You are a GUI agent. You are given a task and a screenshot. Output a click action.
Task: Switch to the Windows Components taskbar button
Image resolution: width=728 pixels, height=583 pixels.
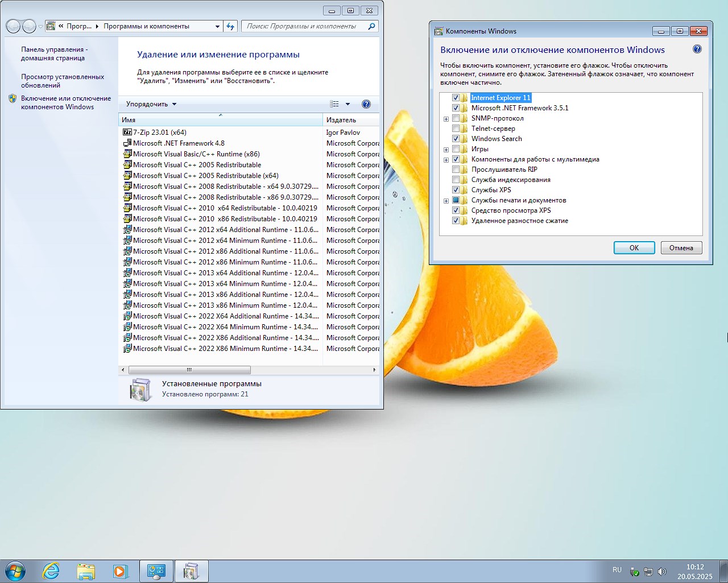pos(191,571)
